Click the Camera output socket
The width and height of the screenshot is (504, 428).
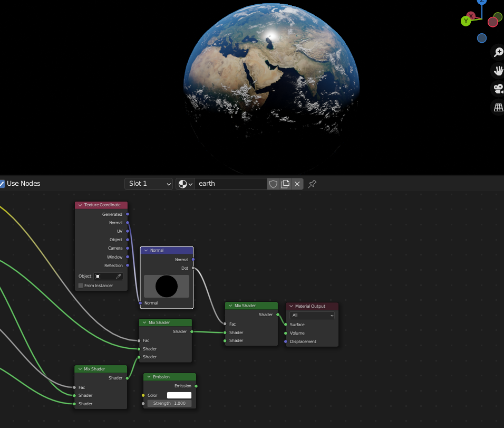tap(128, 248)
